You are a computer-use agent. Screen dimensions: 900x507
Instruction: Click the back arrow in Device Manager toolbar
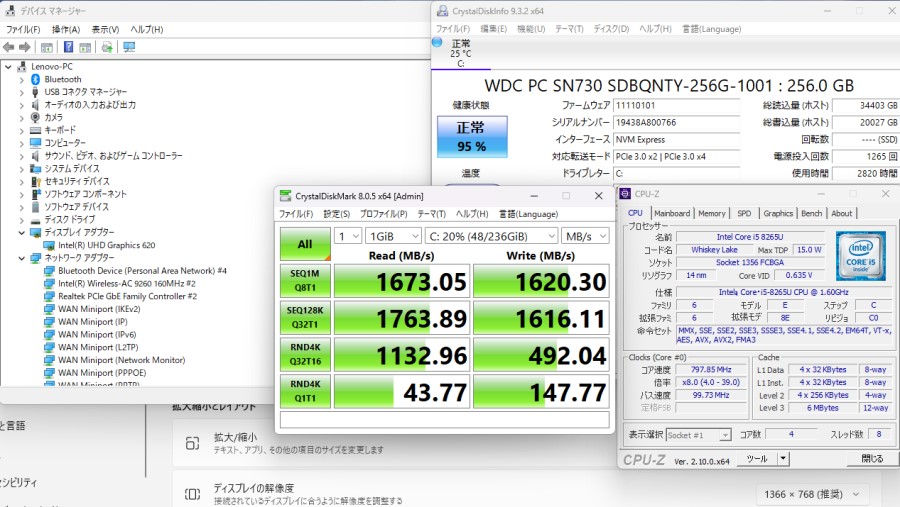click(x=8, y=47)
